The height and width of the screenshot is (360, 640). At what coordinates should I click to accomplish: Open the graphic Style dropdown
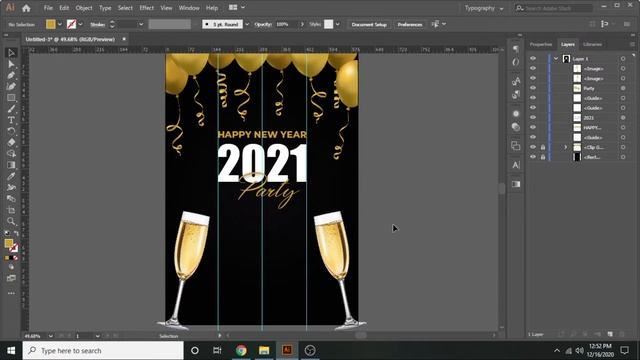338,24
